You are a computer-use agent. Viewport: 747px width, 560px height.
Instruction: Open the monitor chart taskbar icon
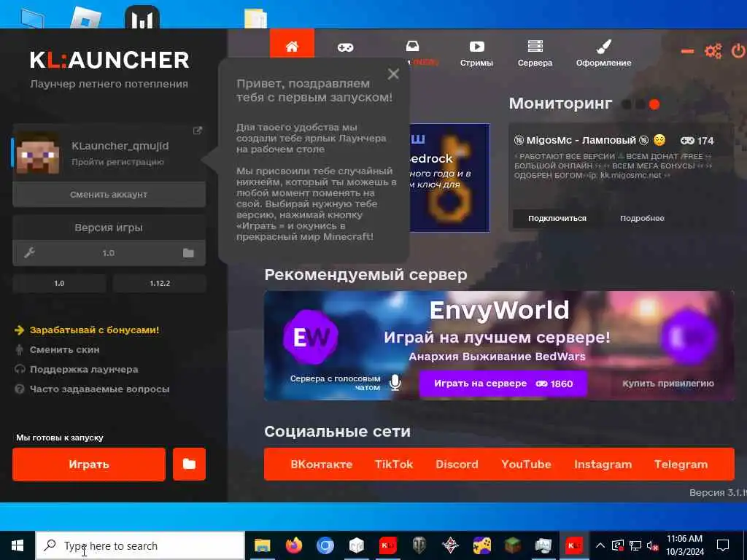[543, 545]
